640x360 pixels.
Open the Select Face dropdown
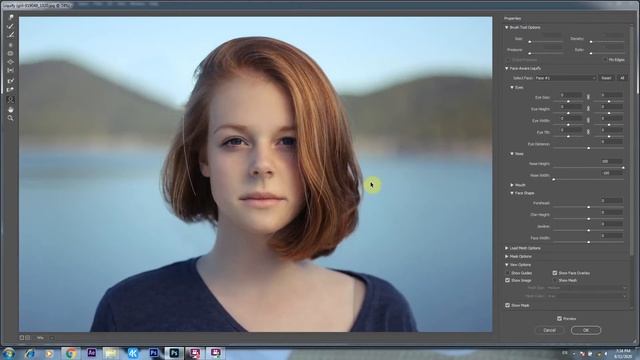click(565, 78)
